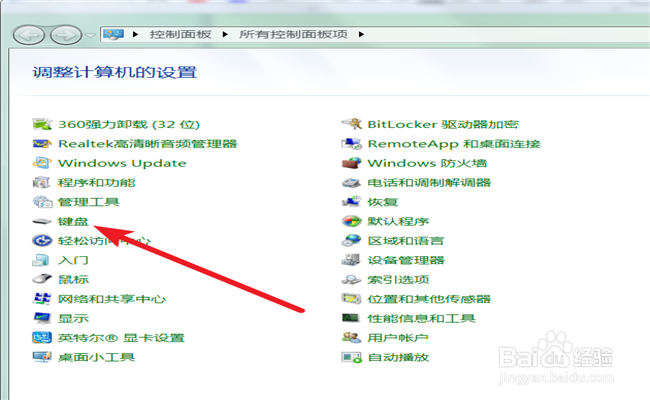Open the 设备管理器 link
This screenshot has height=400, width=650.
406,260
